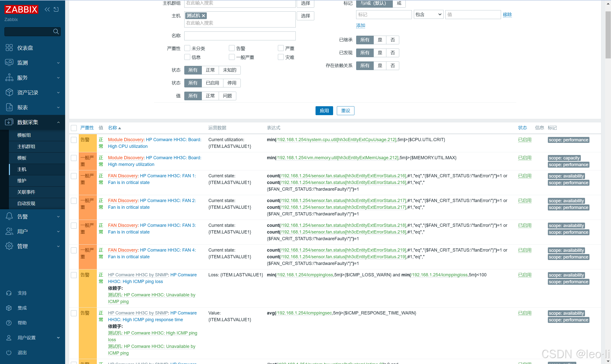Check the 灾难 severity checkbox
The width and height of the screenshot is (611, 364).
pyautogui.click(x=281, y=57)
